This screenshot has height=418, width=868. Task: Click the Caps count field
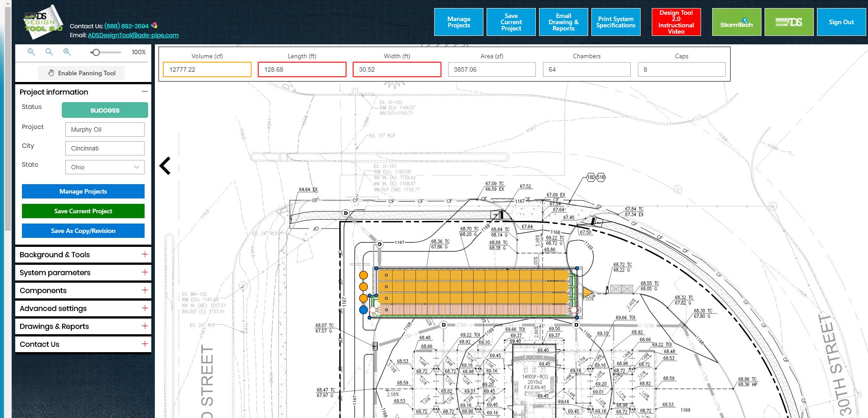tap(682, 69)
